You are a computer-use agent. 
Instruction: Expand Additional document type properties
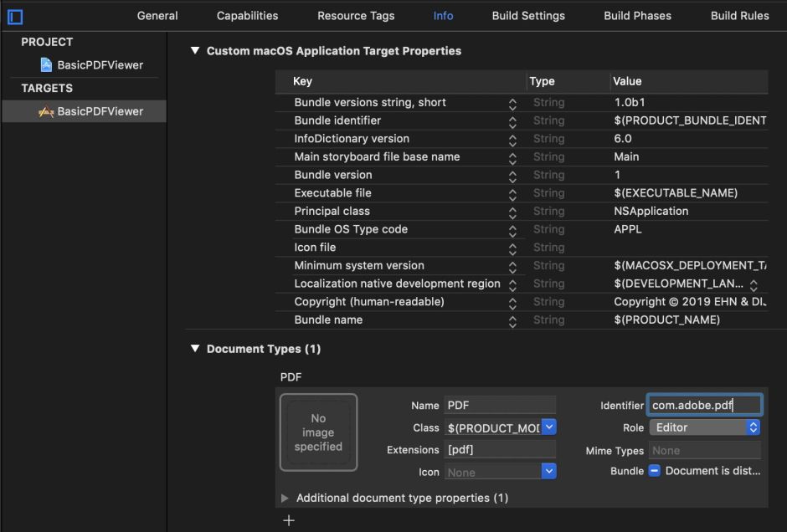[x=285, y=498]
